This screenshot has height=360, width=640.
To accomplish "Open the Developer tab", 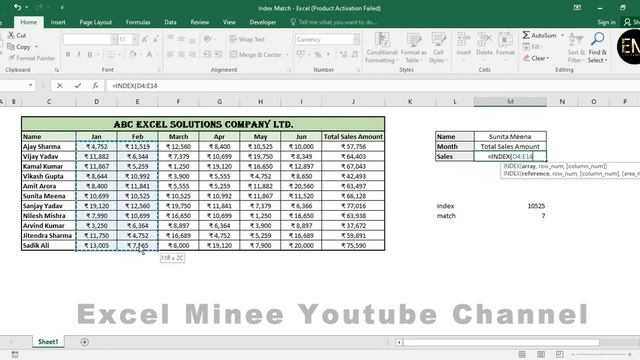I will [x=263, y=22].
